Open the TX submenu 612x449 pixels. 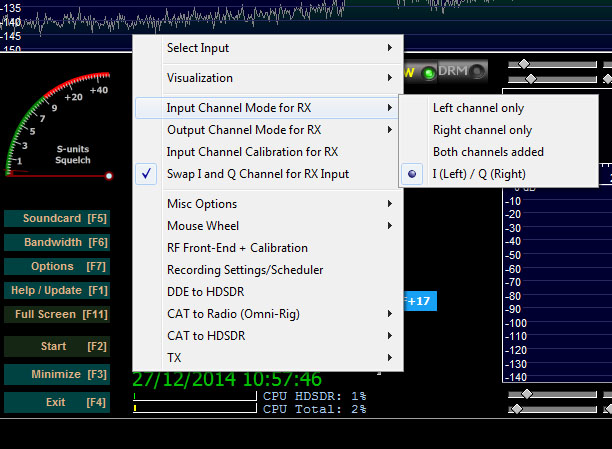[268, 358]
